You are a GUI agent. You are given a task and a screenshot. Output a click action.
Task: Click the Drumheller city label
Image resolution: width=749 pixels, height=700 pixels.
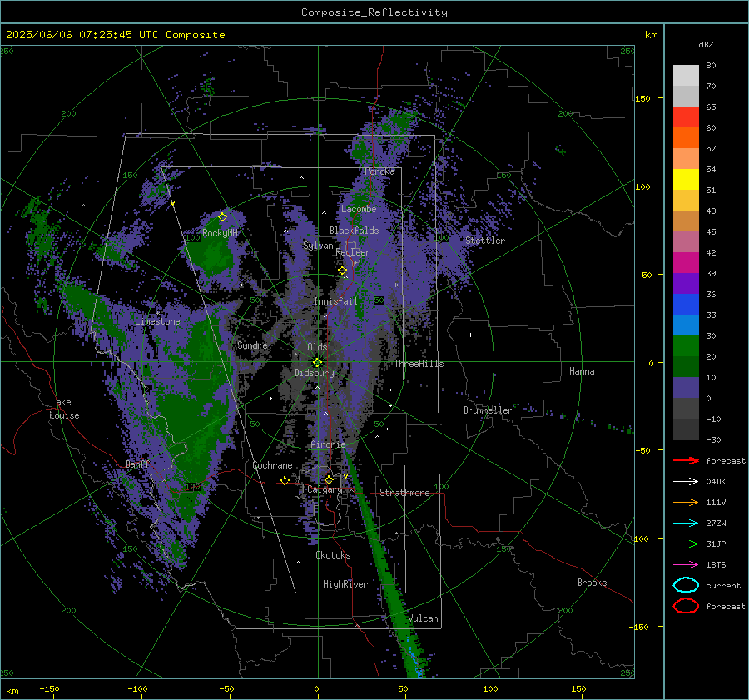(487, 410)
